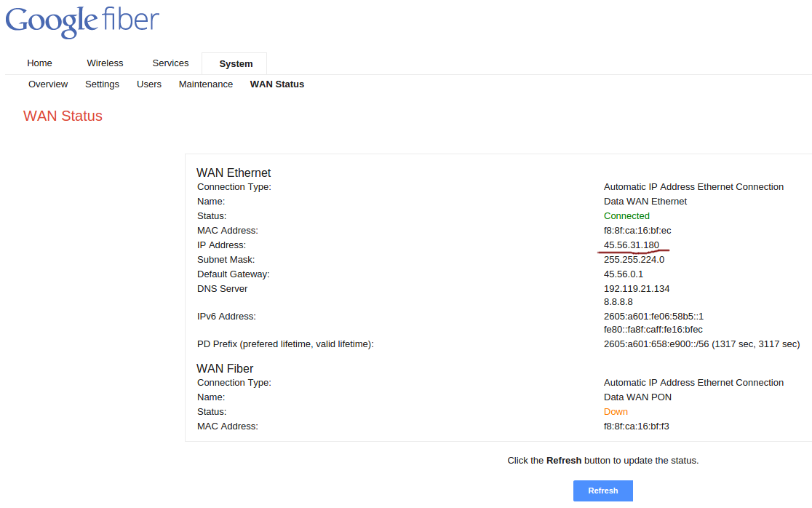Viewport: 812px width, 508px height.
Task: Click the green Connected status
Action: [x=626, y=216]
